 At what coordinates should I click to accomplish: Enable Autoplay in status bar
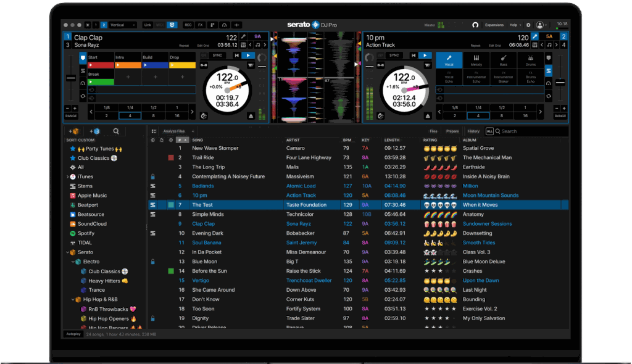click(73, 334)
